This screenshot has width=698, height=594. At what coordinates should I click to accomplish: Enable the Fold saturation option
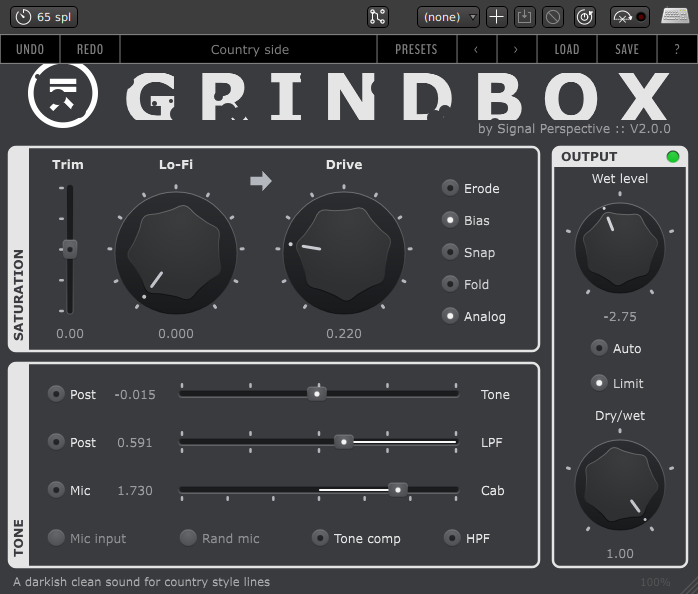point(451,284)
